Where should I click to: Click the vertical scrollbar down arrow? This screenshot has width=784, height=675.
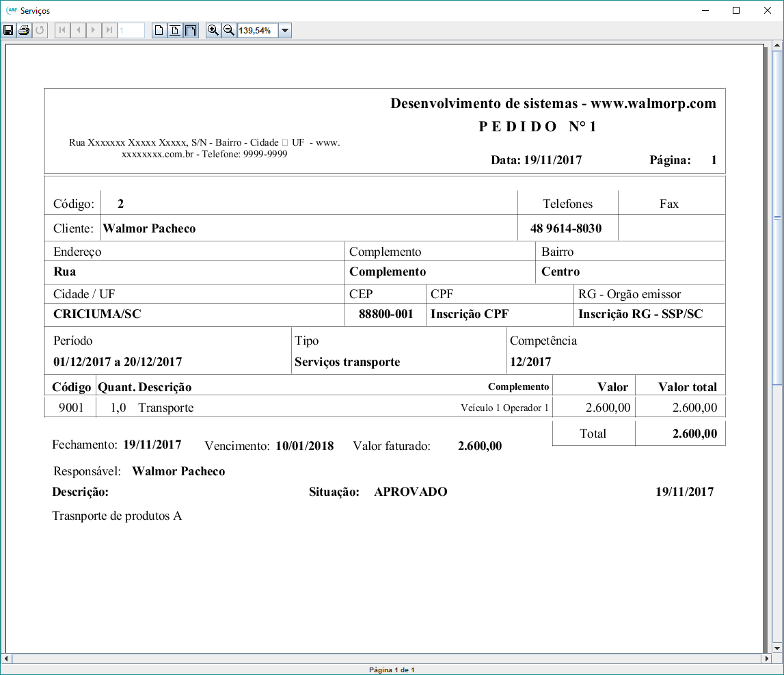[776, 647]
